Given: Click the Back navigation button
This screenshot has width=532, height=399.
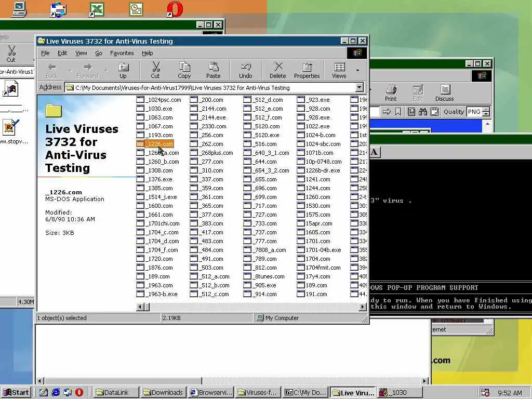Looking at the screenshot, I should (52, 70).
